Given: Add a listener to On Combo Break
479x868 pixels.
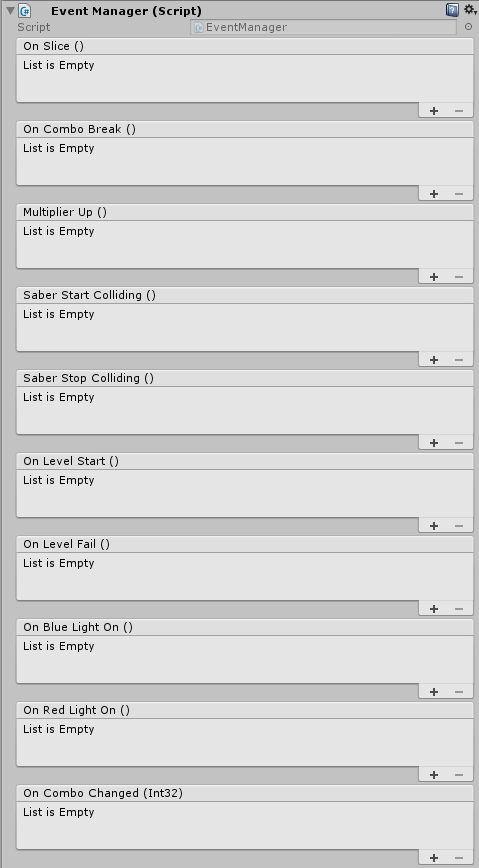Looking at the screenshot, I should tap(434, 194).
